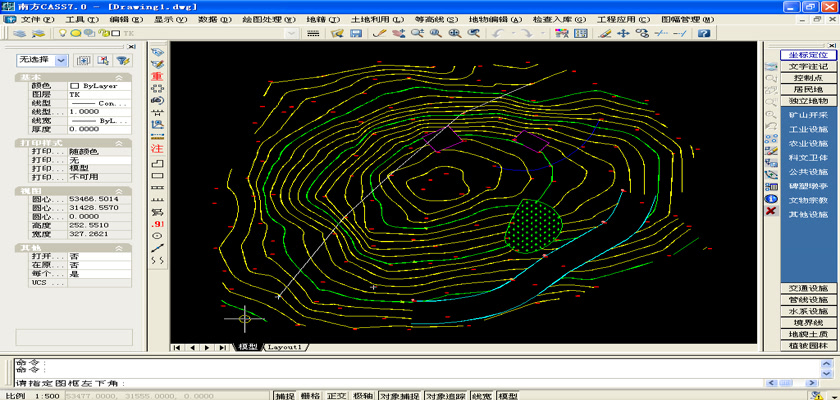Image resolution: width=840 pixels, height=400 pixels.
Task: Click the pencil draw icon on top toolbar
Action: [x=379, y=33]
